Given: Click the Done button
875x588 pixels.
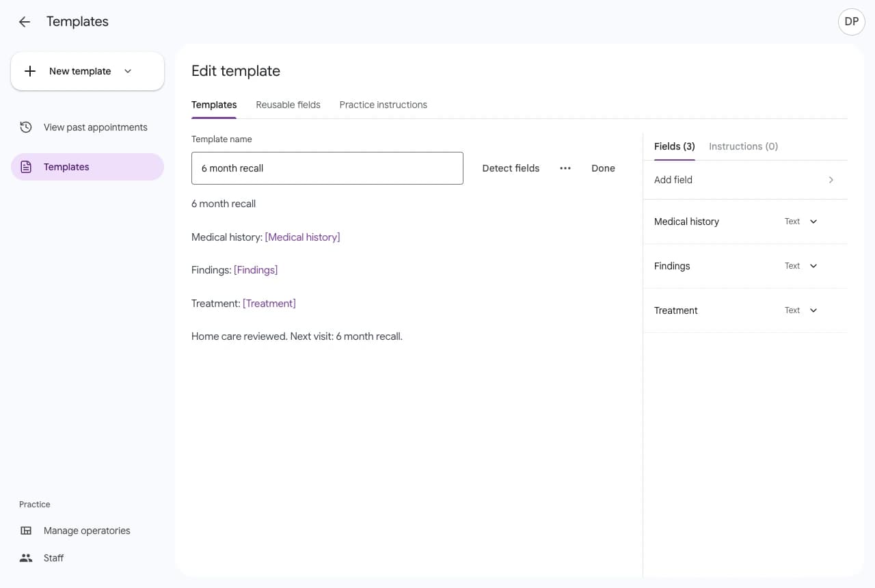Looking at the screenshot, I should click(x=603, y=168).
